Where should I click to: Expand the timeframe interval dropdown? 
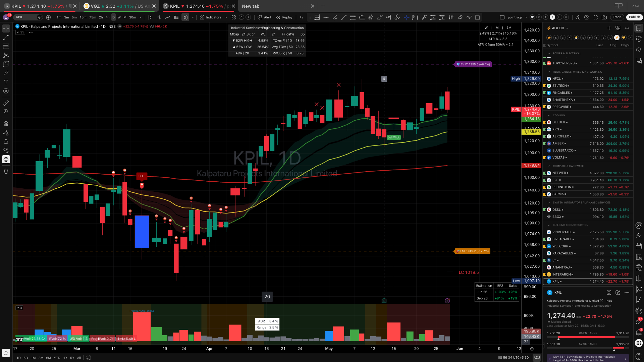(x=140, y=17)
